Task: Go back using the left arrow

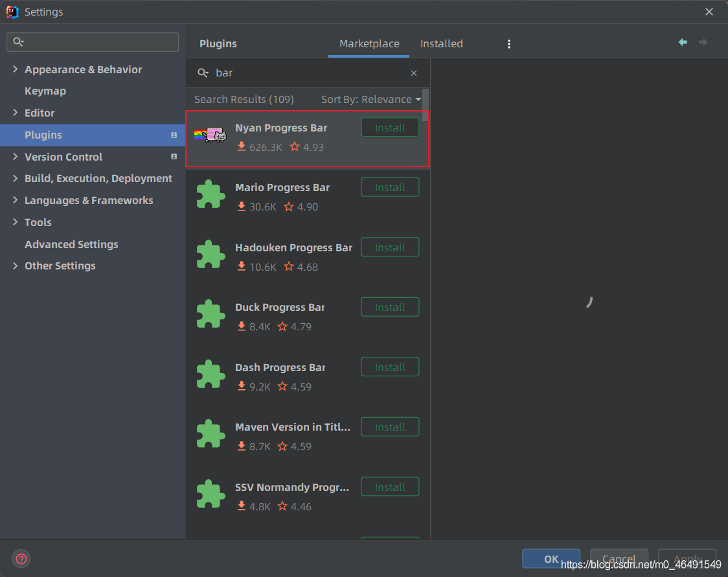Action: pyautogui.click(x=683, y=42)
